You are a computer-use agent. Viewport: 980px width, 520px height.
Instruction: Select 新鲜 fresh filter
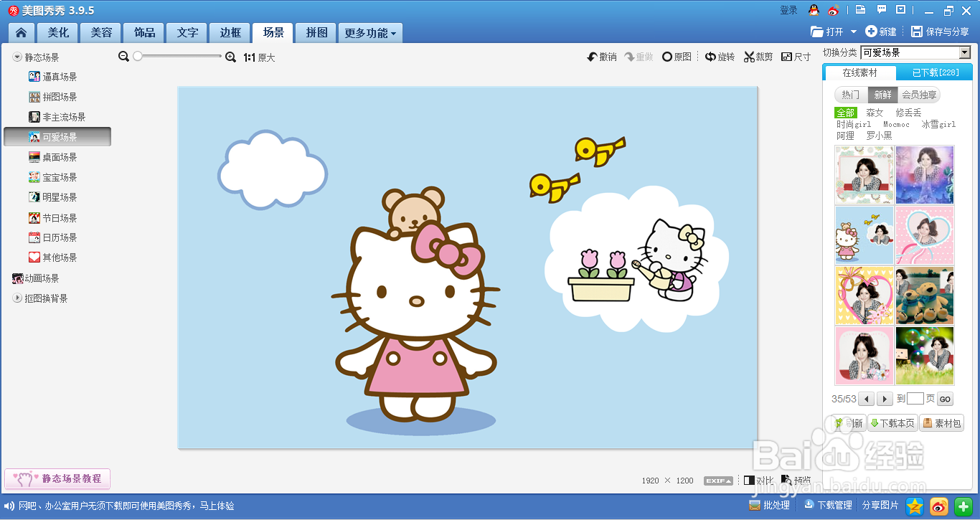pyautogui.click(x=882, y=95)
